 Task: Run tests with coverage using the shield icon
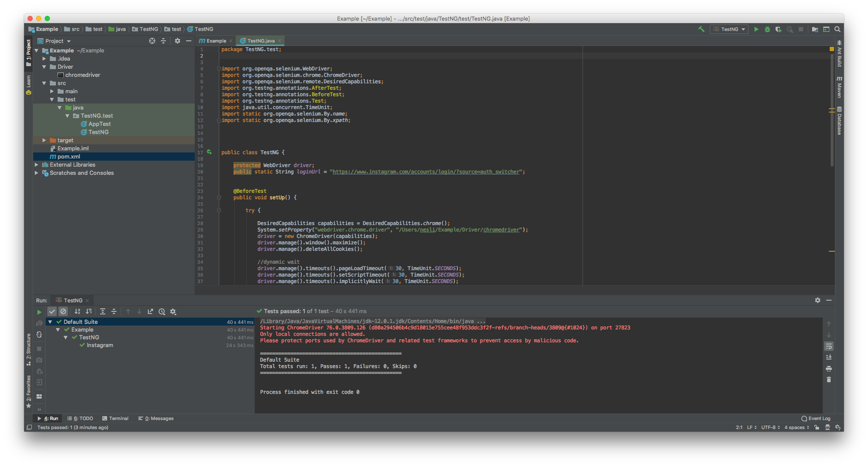[779, 29]
